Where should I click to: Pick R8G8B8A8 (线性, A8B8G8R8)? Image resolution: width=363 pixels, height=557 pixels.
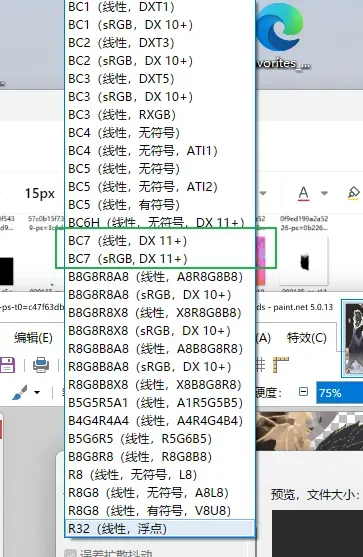pyautogui.click(x=160, y=348)
